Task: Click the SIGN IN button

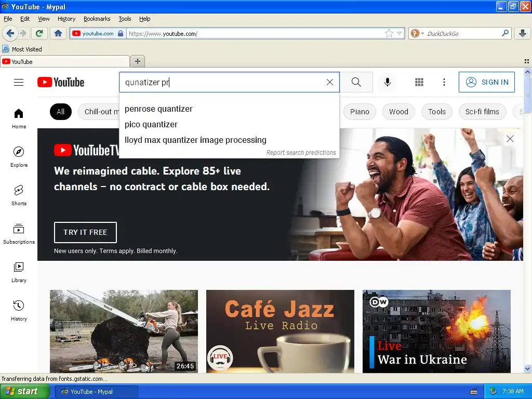Action: [486, 82]
